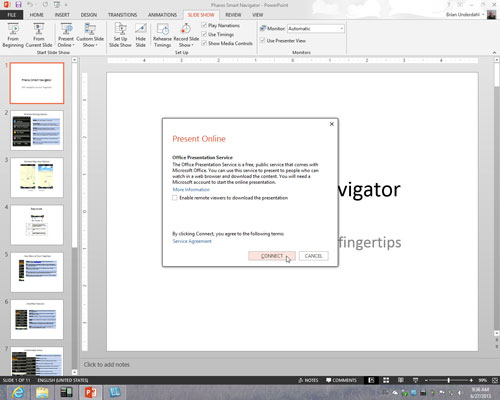Image resolution: width=500 pixels, height=400 pixels.
Task: Select slide 2 thumbnail
Action: pyautogui.click(x=37, y=130)
